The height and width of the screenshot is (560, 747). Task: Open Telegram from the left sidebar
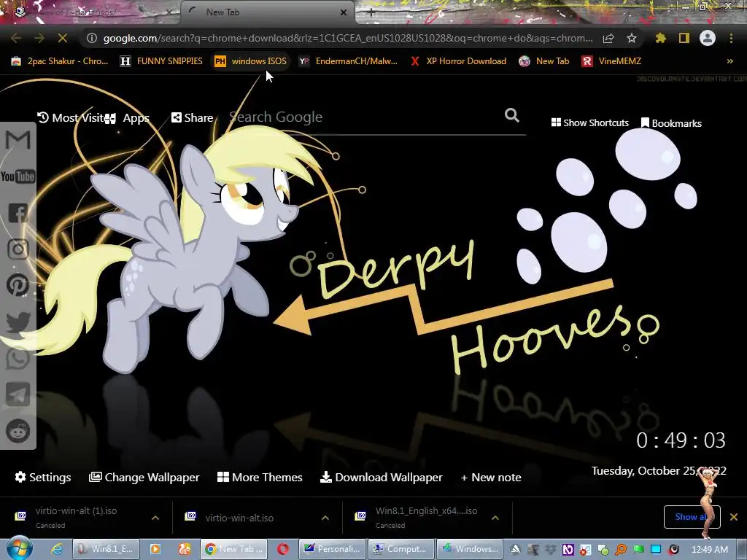click(18, 394)
